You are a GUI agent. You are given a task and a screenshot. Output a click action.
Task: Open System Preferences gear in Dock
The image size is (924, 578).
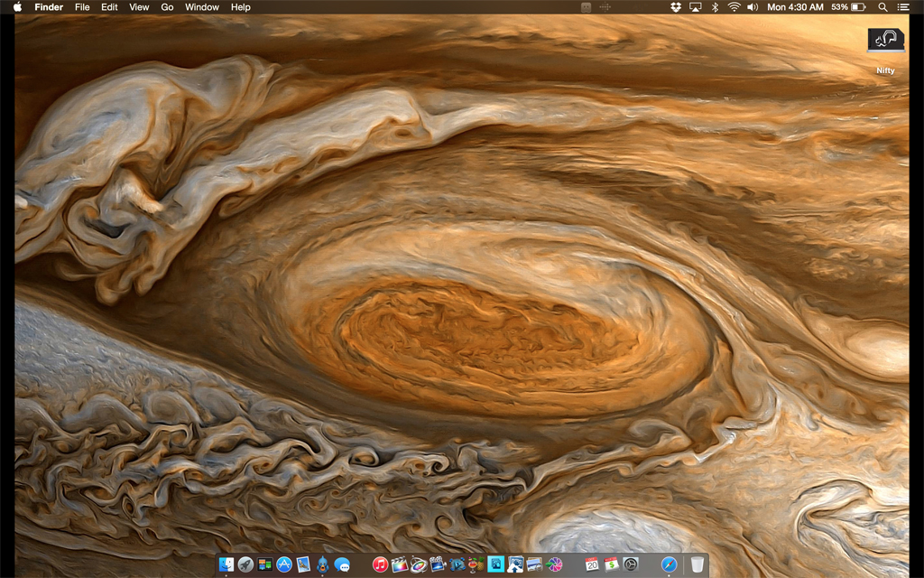[631, 564]
